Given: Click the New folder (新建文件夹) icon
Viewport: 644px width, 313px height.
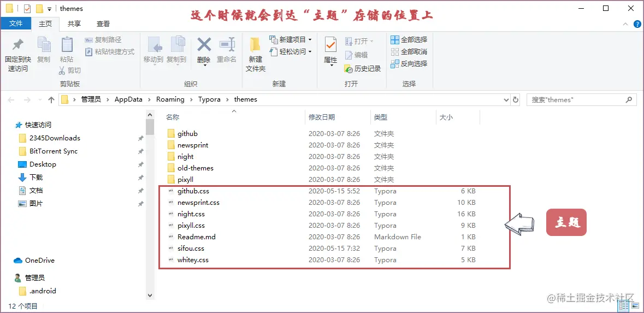Looking at the screenshot, I should click(x=256, y=45).
